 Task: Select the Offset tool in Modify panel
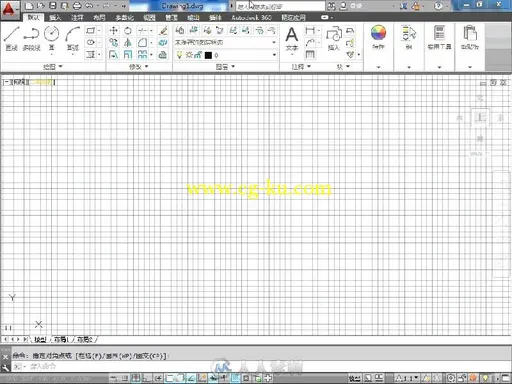(x=163, y=54)
